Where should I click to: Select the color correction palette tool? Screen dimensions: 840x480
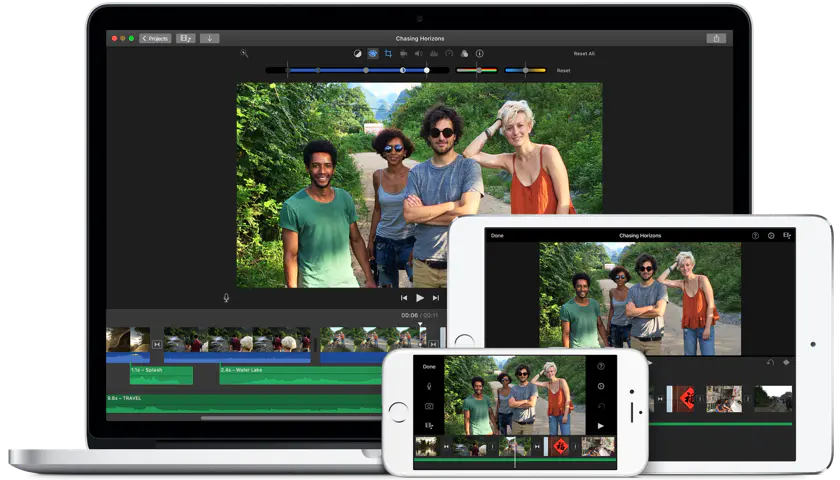tap(373, 53)
